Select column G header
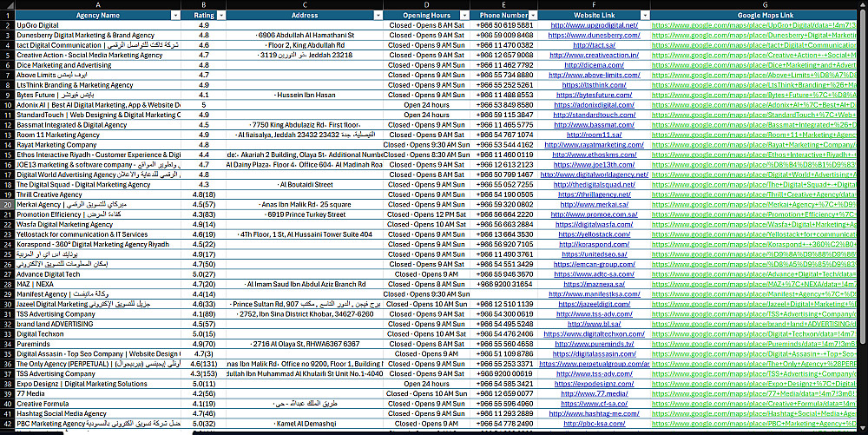 (765, 5)
